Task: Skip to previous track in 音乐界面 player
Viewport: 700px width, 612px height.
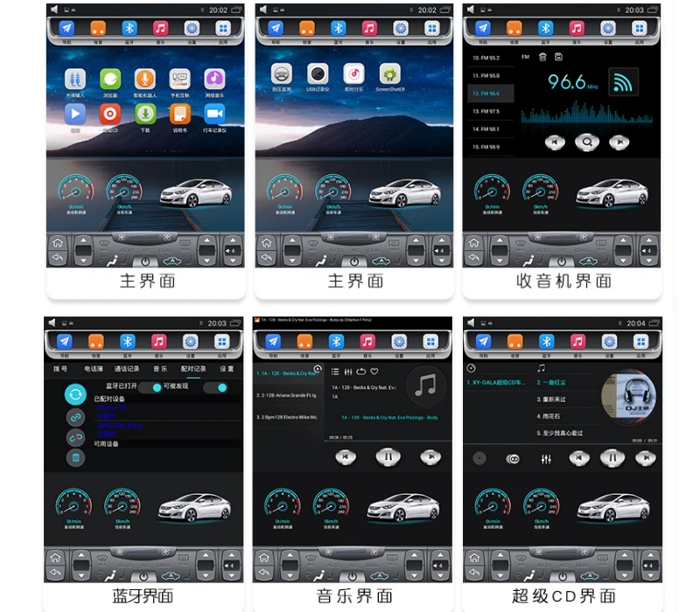Action: pos(346,456)
